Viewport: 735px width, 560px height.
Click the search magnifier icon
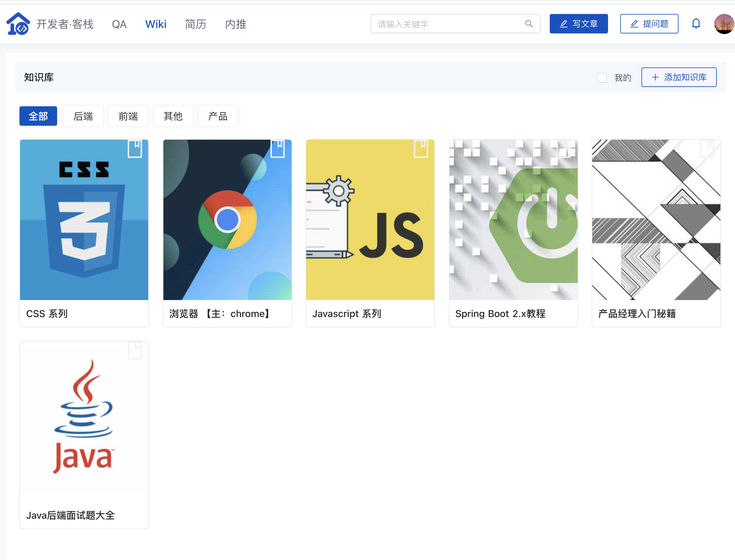[x=529, y=24]
